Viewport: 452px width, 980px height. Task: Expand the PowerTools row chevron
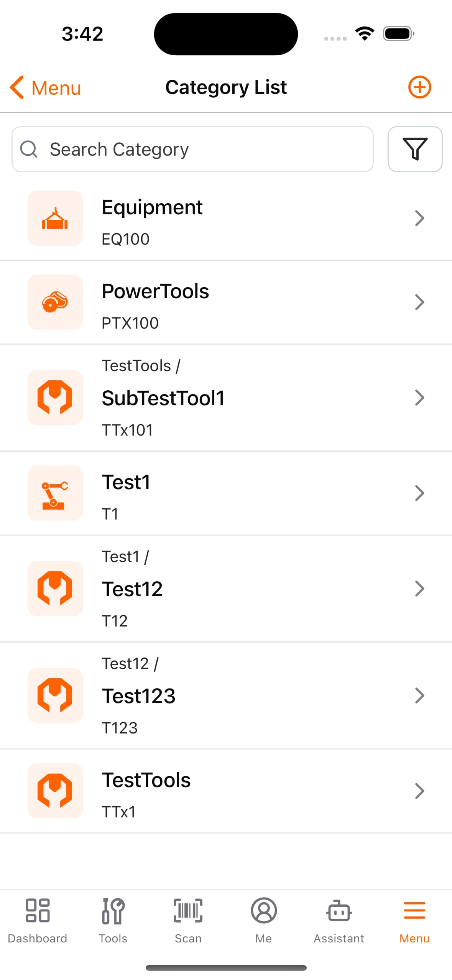point(419,302)
